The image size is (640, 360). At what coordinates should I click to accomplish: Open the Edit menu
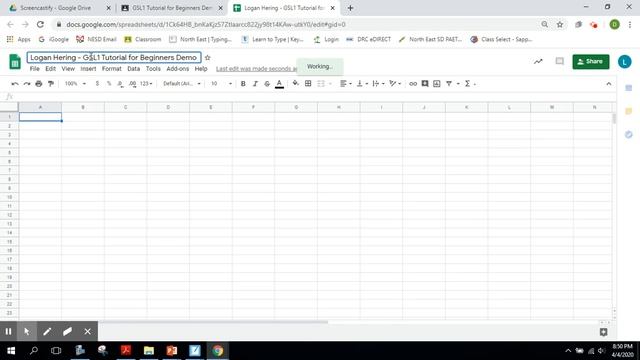coord(51,69)
